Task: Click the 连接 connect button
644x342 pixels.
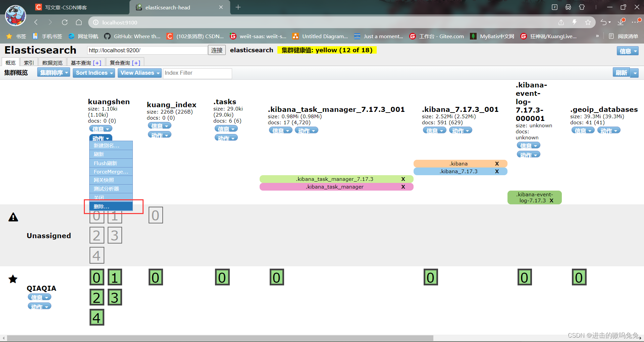Action: tap(217, 50)
